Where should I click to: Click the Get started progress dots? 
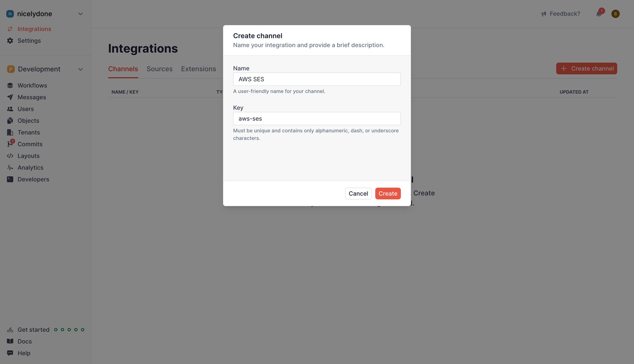[x=69, y=329]
